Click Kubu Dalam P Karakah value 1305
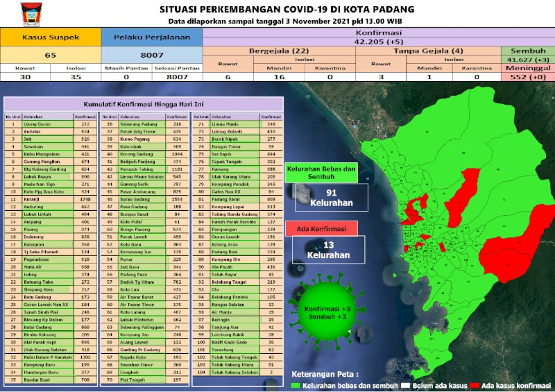The width and height of the screenshot is (555, 392). [x=85, y=357]
